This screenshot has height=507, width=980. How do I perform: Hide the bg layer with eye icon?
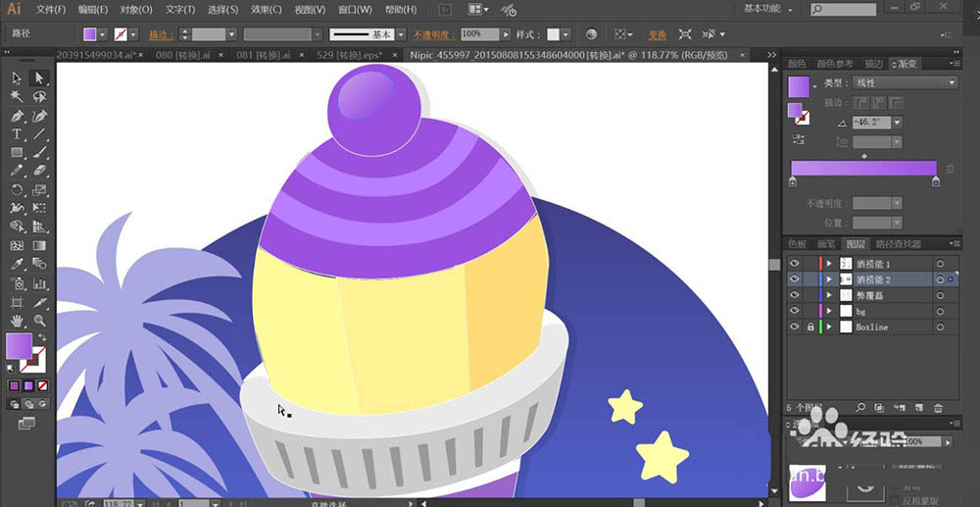(795, 311)
